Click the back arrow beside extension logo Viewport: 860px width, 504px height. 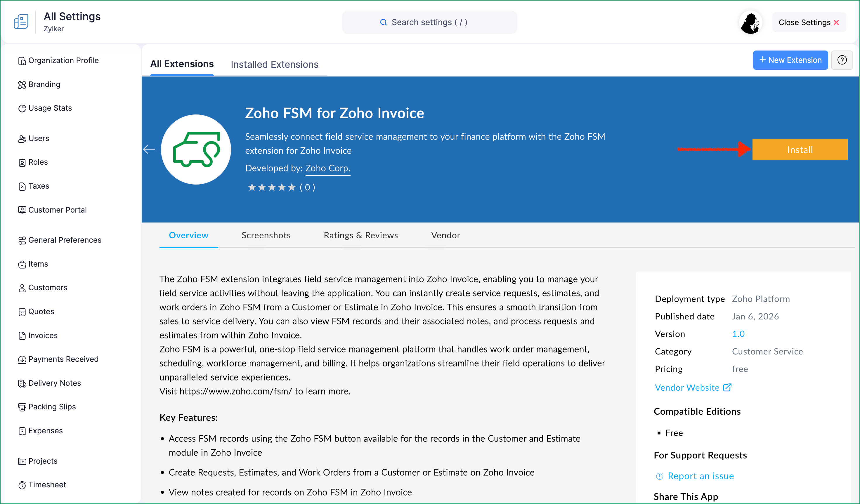coord(149,149)
